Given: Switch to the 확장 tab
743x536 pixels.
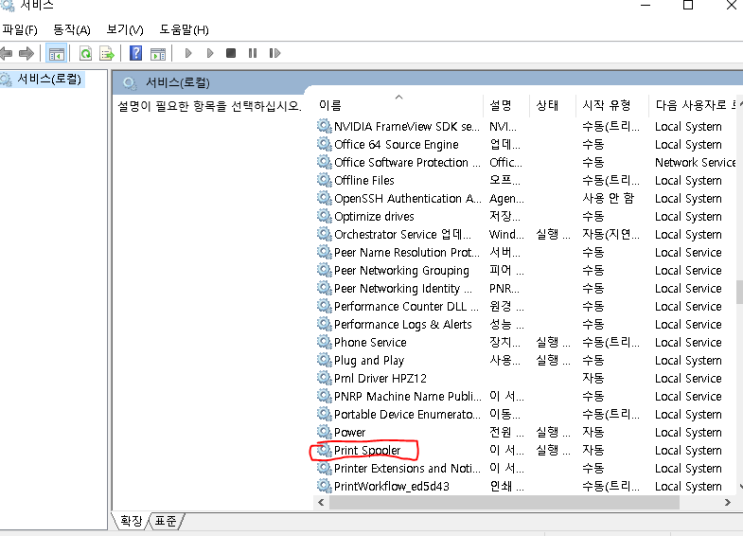Looking at the screenshot, I should click(x=130, y=521).
